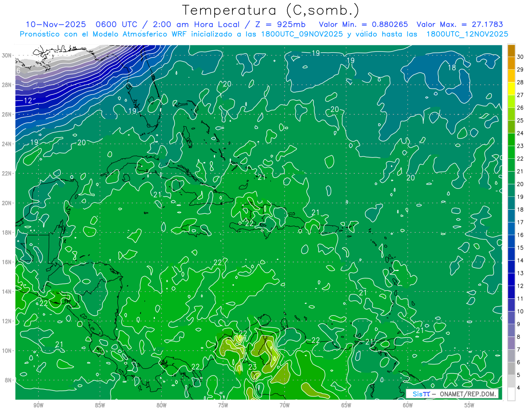Screen dimensions: 532x411
Task: Click the '12N' latitude axis label
Action: click(x=8, y=321)
